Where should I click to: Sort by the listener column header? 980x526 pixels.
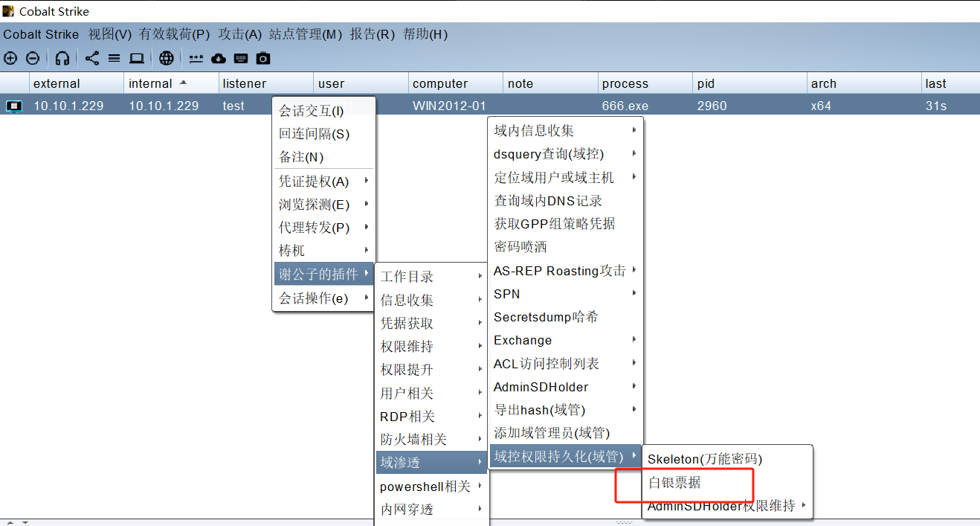click(267, 83)
